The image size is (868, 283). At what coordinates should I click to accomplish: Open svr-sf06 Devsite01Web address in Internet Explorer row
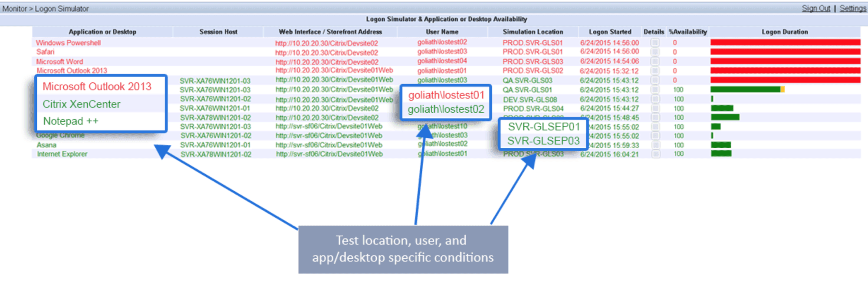click(329, 154)
